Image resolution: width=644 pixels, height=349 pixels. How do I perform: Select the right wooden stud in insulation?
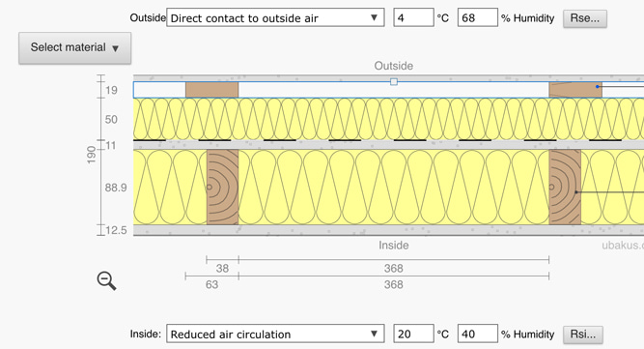(x=565, y=187)
